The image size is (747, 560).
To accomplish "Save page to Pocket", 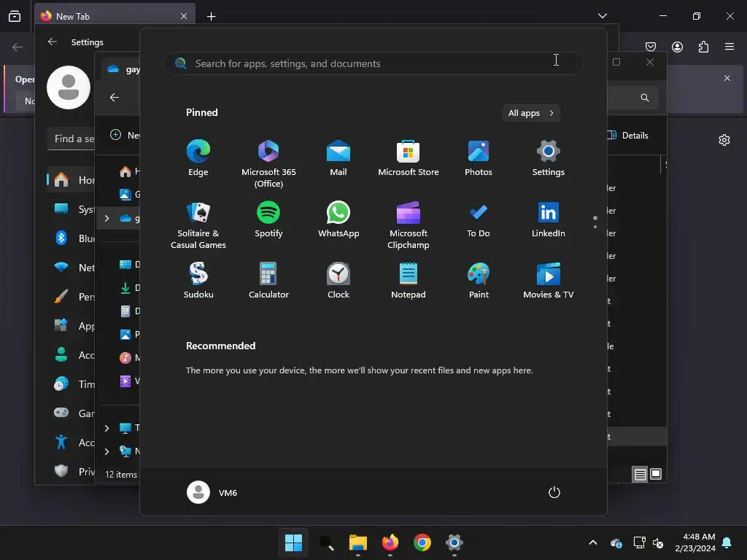I will (x=650, y=47).
